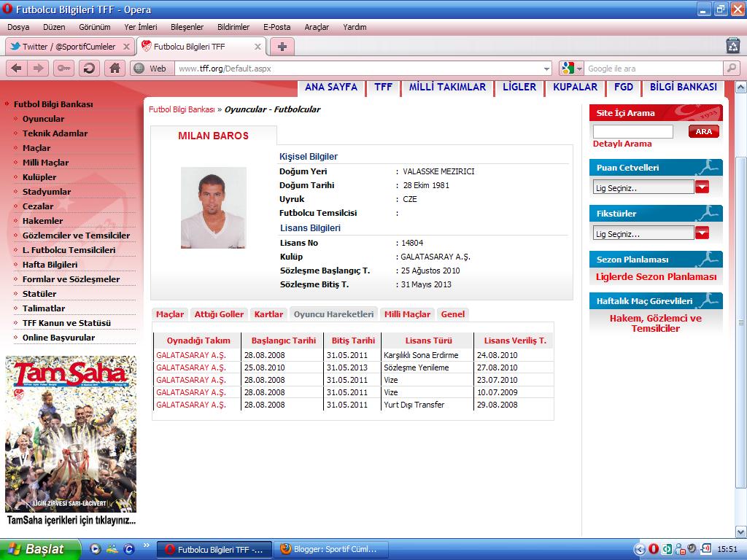Screen dimensions: 747x560
Task: Select the Milli Maçlar player tab
Action: [407, 314]
